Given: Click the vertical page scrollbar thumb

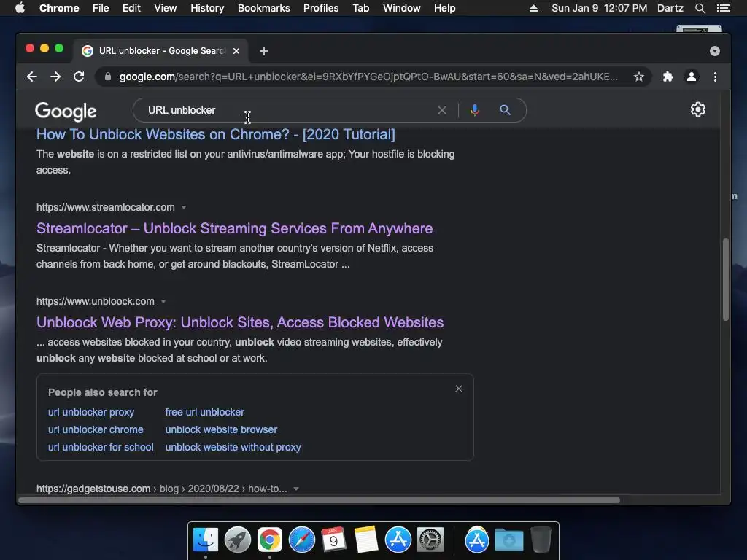Looking at the screenshot, I should (x=726, y=279).
